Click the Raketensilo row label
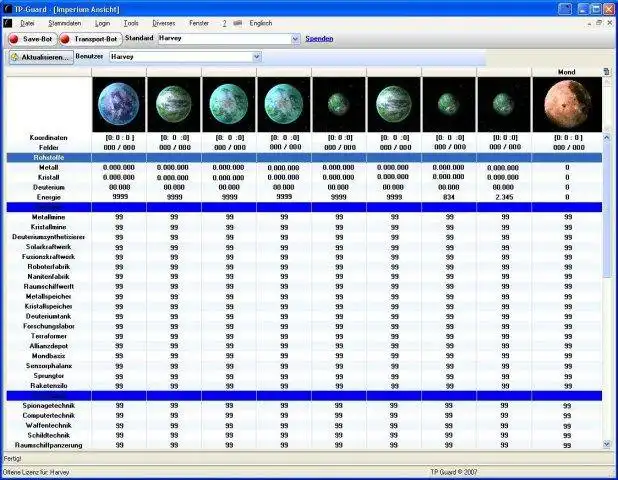Screen dimensions: 618x480 (48, 386)
